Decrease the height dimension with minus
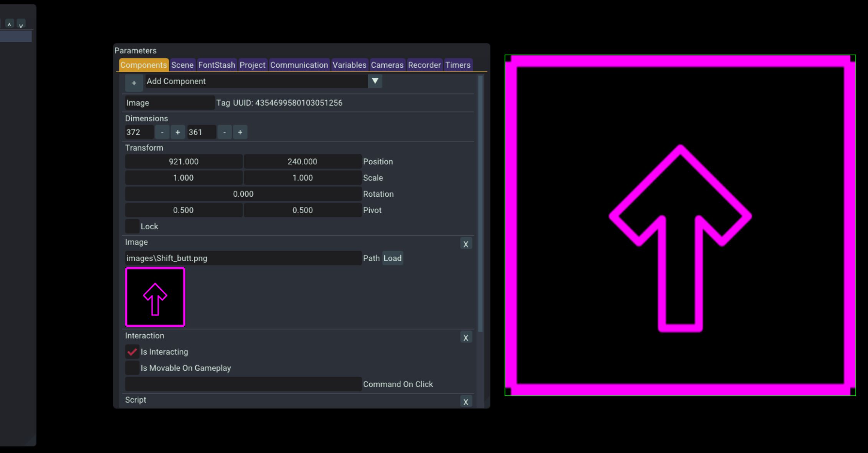 pos(225,132)
